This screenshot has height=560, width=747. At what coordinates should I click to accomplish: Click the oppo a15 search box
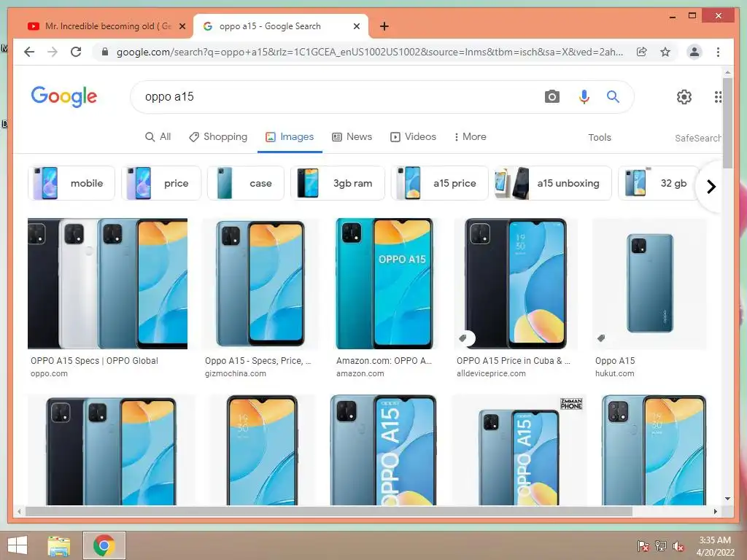pyautogui.click(x=333, y=97)
